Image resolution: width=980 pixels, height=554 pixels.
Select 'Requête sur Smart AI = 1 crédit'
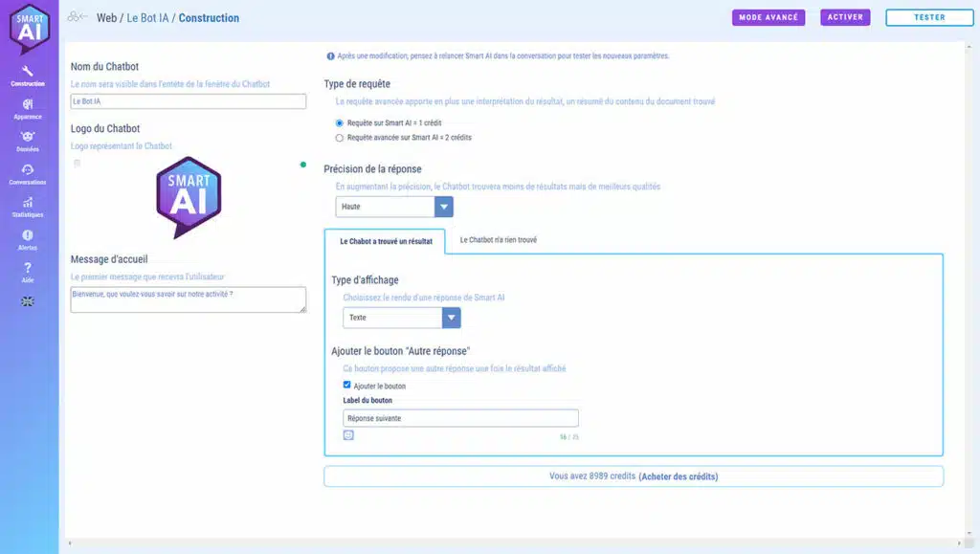340,123
